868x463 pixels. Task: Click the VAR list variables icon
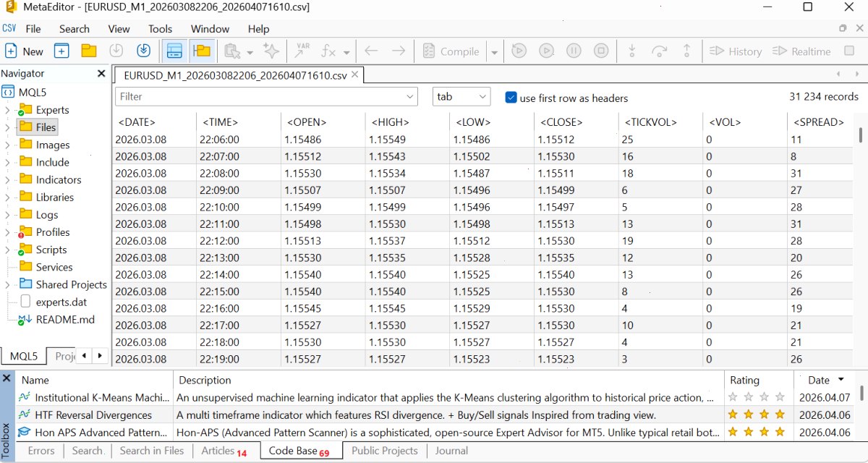(x=302, y=51)
